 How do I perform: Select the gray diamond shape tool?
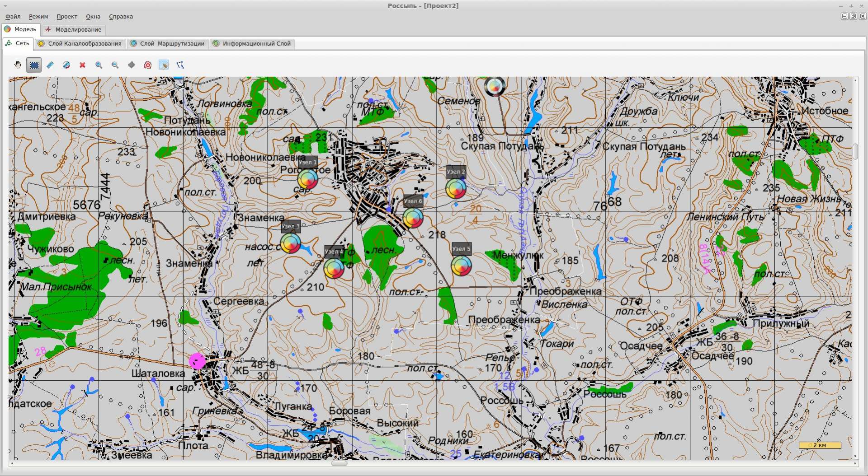click(x=132, y=65)
